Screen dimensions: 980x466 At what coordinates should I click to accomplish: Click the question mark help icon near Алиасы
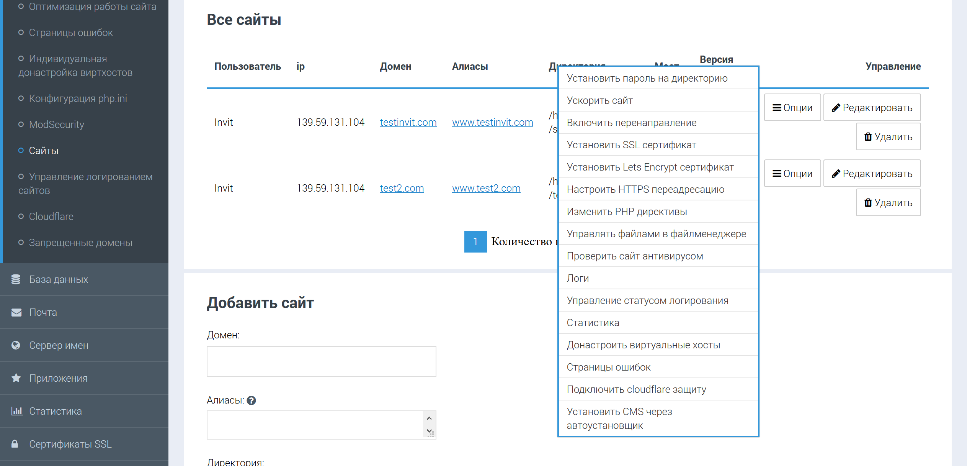tap(252, 400)
